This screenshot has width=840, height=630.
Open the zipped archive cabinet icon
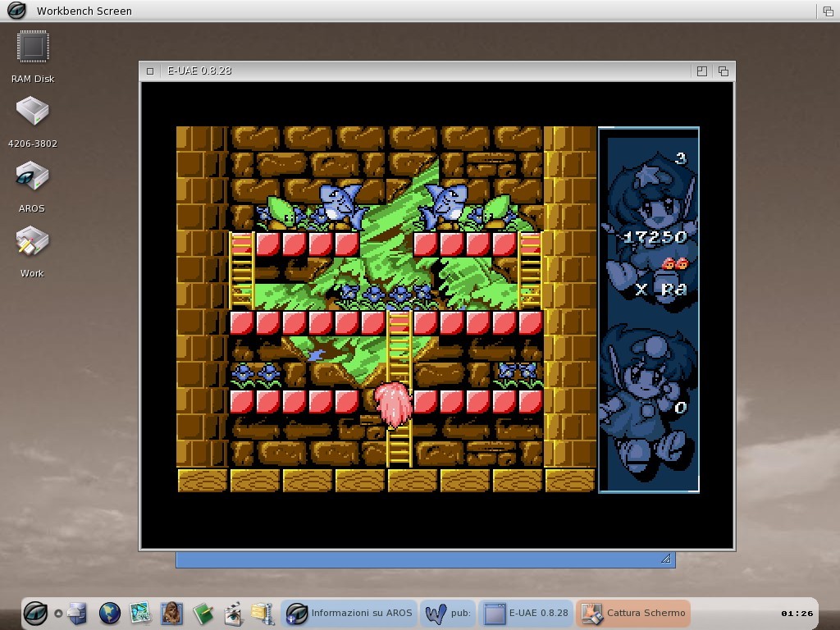tap(263, 614)
